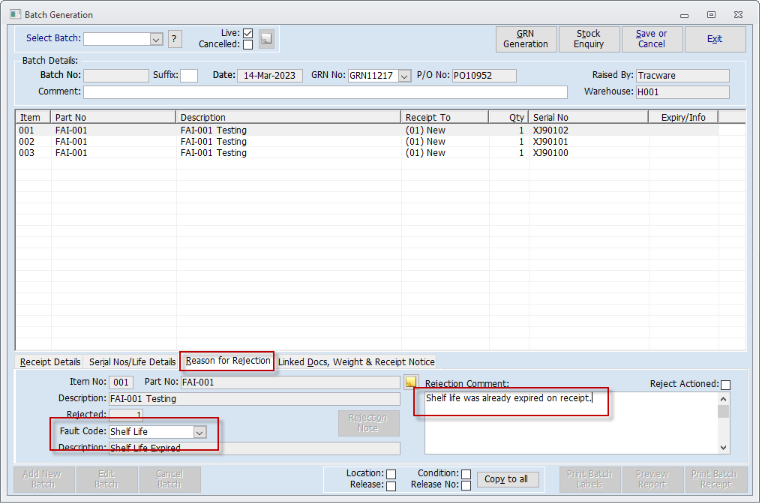The image size is (760, 503).
Task: Click the question mark help button
Action: point(175,39)
